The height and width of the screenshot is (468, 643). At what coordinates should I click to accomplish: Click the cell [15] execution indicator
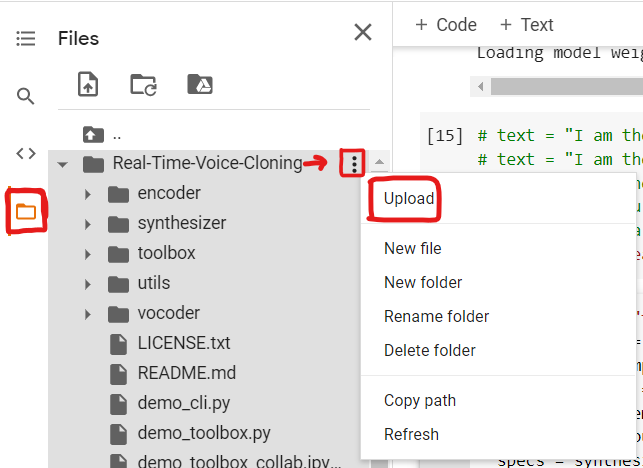point(445,136)
